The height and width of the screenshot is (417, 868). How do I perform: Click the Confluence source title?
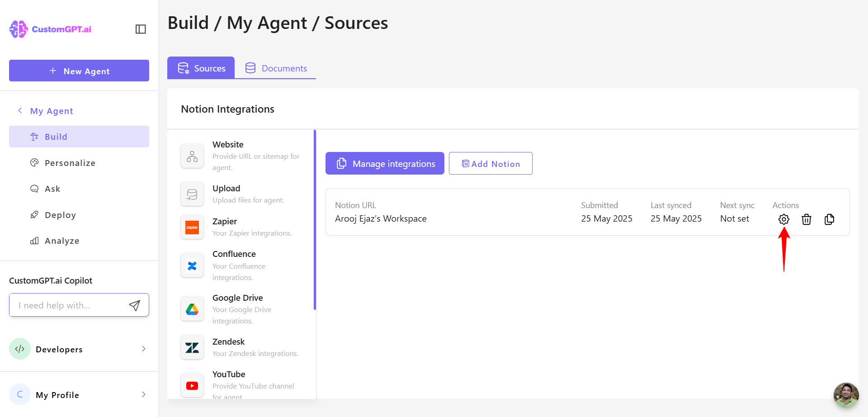pos(234,254)
